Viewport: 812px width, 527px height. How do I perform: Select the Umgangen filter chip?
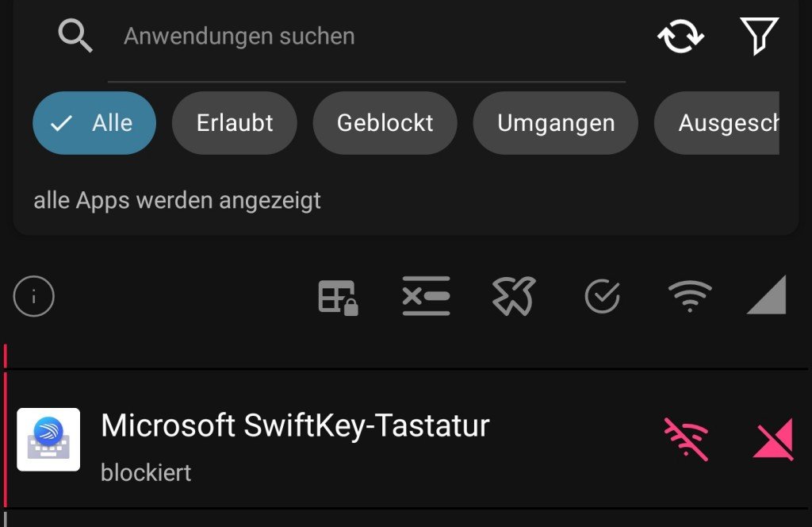tap(555, 123)
